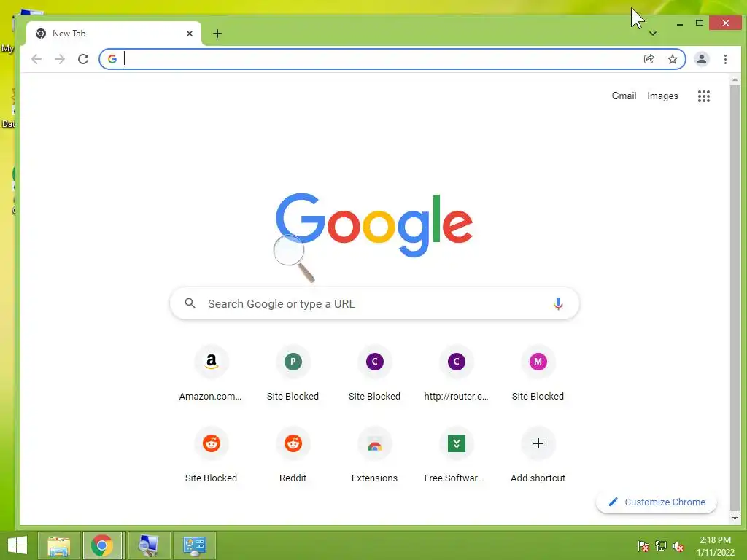The image size is (747, 560).
Task: Open the tab search chevron dropdown
Action: click(x=653, y=34)
